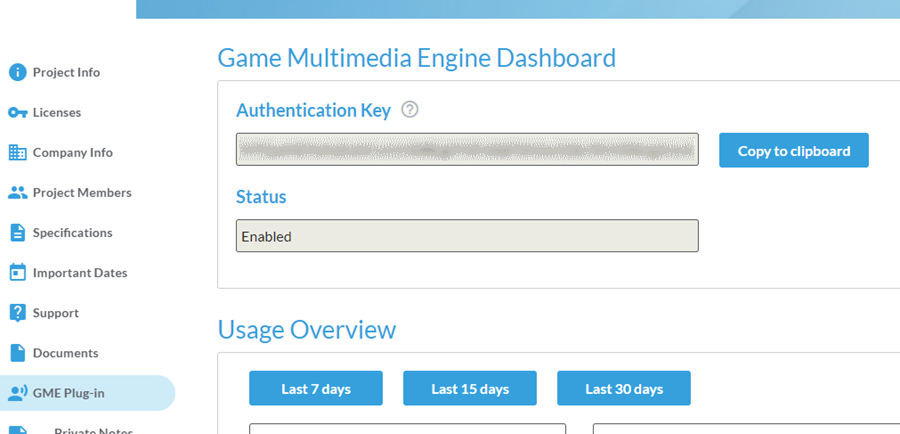Click the Company Info building icon
The height and width of the screenshot is (434, 900).
pyautogui.click(x=17, y=152)
